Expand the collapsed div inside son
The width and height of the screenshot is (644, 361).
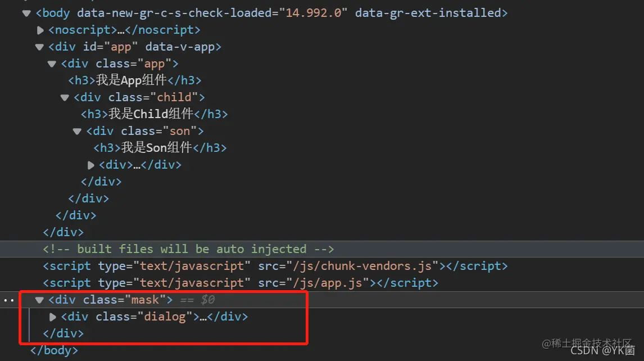click(91, 165)
